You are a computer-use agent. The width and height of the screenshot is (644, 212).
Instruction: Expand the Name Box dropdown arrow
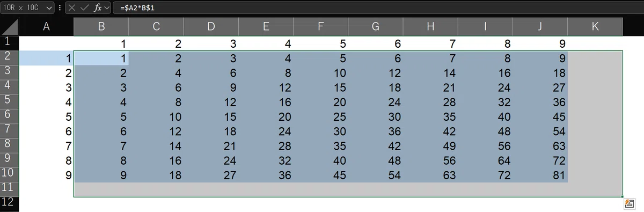[x=49, y=8]
